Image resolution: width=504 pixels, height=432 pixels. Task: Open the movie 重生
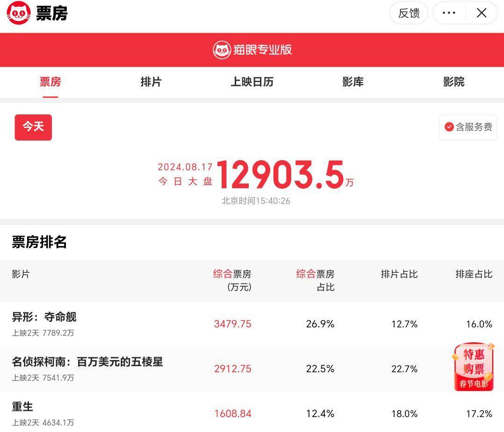[22, 407]
